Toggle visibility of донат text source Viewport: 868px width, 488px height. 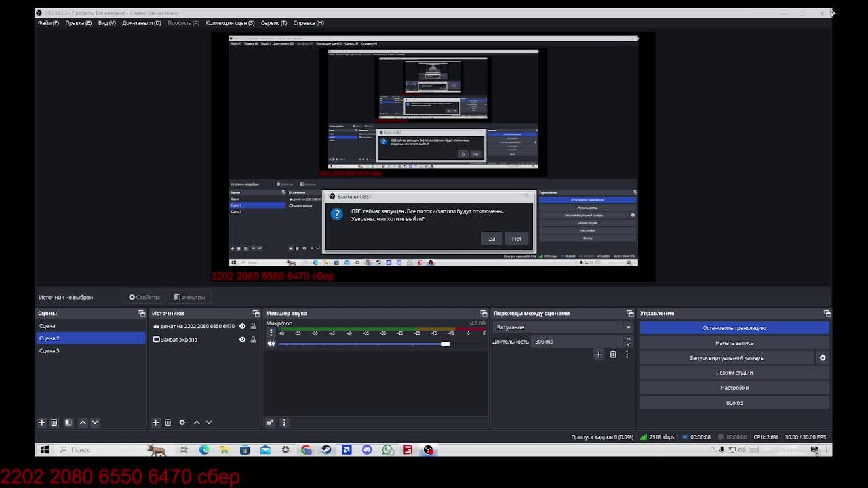[x=242, y=326]
